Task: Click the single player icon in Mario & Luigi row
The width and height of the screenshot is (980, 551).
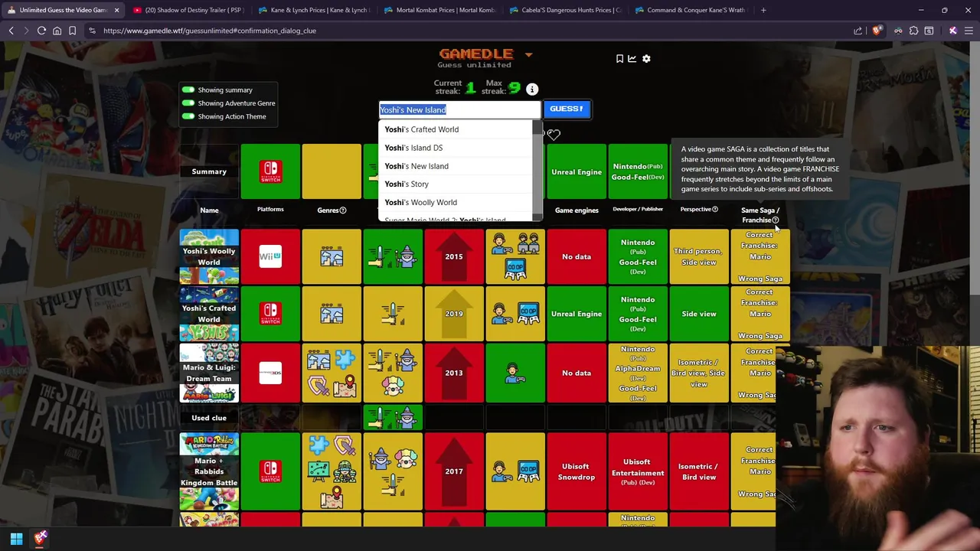Action: pyautogui.click(x=515, y=373)
